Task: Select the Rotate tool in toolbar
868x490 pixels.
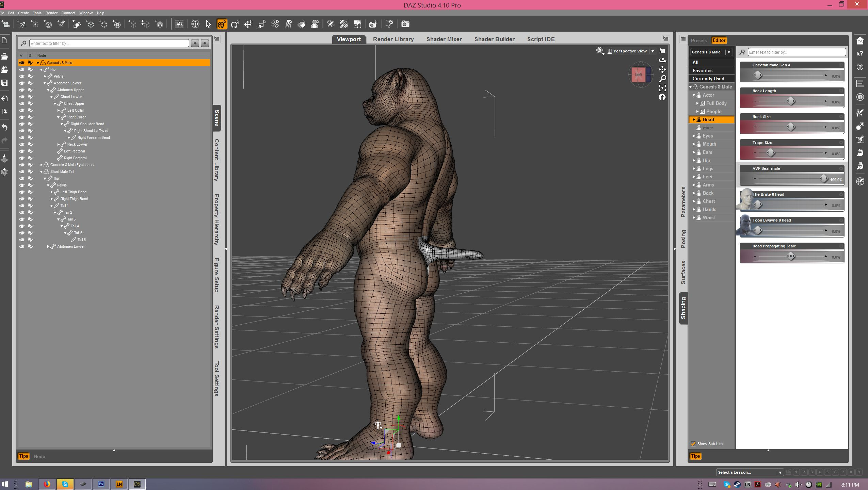Action: tap(235, 24)
